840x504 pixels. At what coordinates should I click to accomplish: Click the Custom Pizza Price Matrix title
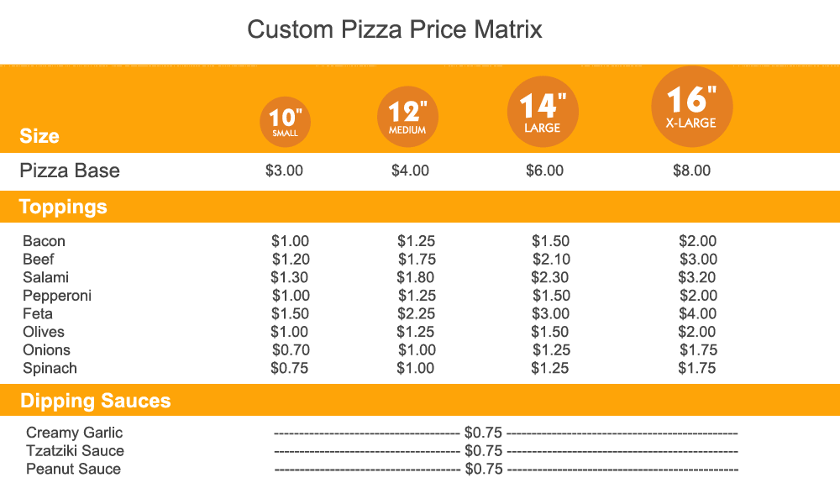click(395, 30)
